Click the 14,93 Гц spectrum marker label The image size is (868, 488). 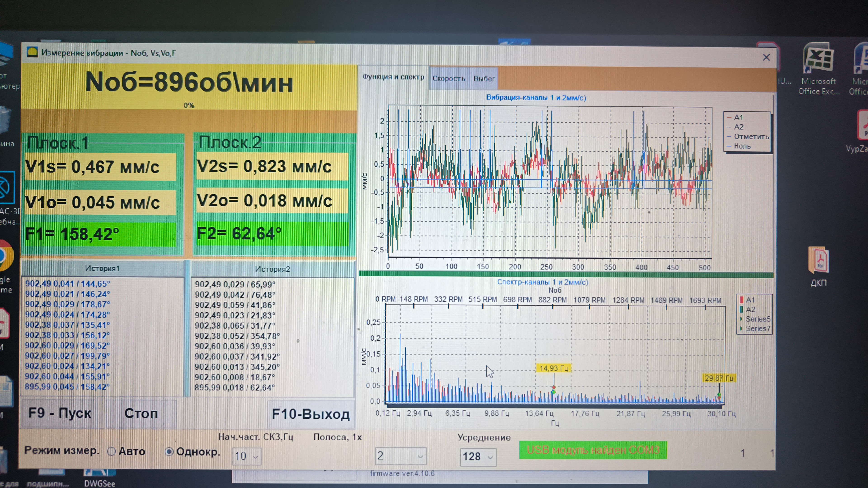click(x=554, y=368)
